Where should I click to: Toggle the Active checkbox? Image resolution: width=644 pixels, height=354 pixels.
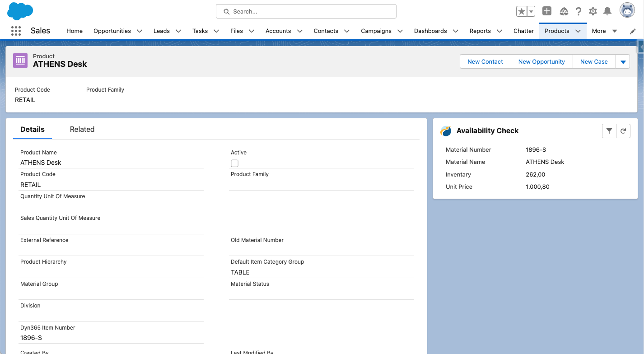tap(234, 163)
